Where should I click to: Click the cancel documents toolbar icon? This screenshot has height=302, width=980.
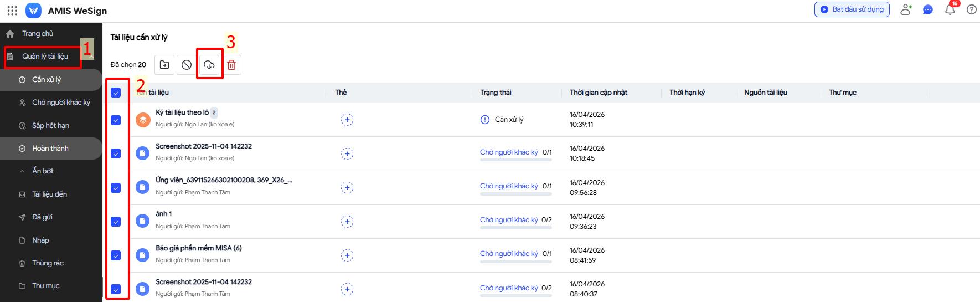pyautogui.click(x=187, y=65)
